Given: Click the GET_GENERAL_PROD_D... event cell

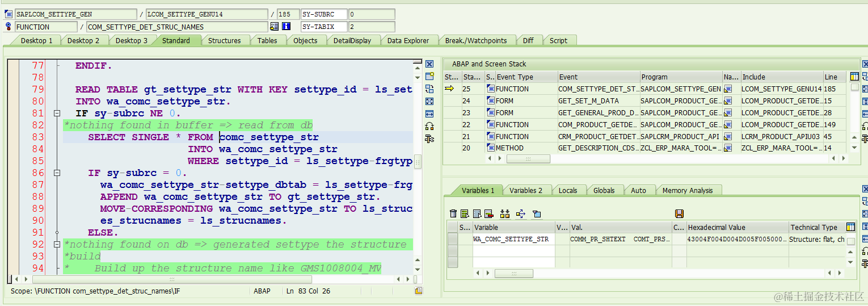Looking at the screenshot, I should (x=598, y=113).
